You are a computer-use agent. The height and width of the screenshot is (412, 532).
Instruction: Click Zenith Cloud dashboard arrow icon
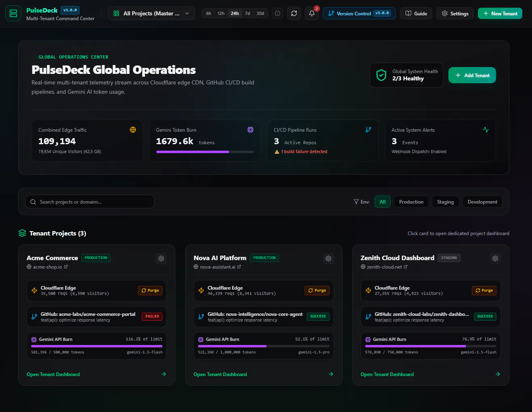(x=498, y=374)
